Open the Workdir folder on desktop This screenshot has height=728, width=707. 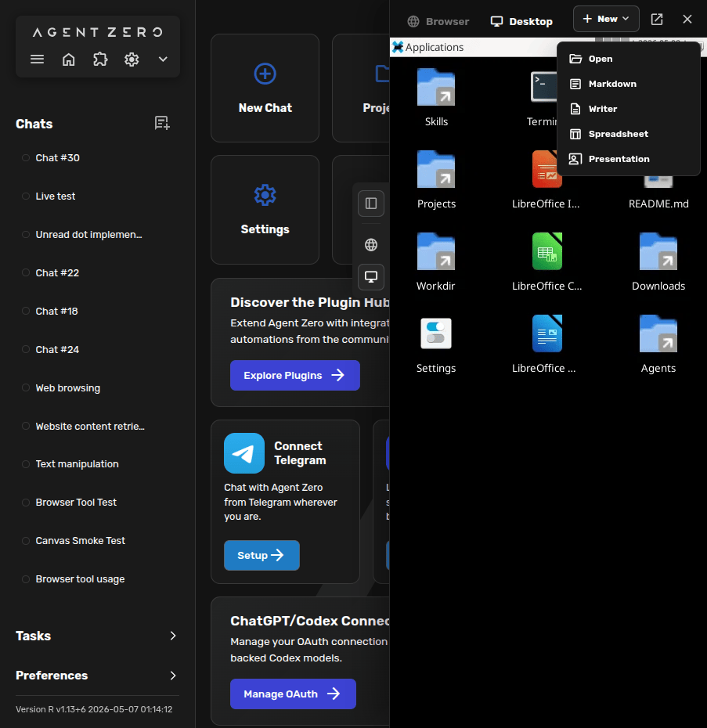pyautogui.click(x=436, y=251)
